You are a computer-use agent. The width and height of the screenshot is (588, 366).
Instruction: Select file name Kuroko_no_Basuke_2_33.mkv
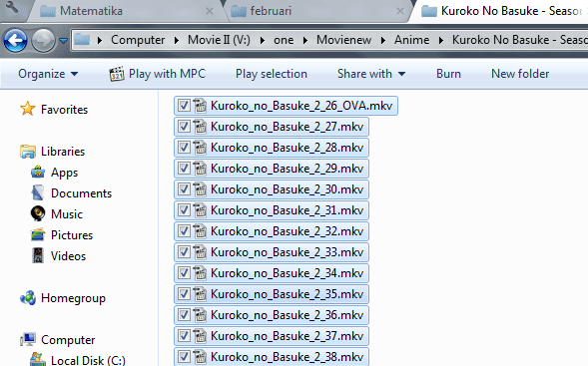tap(287, 252)
